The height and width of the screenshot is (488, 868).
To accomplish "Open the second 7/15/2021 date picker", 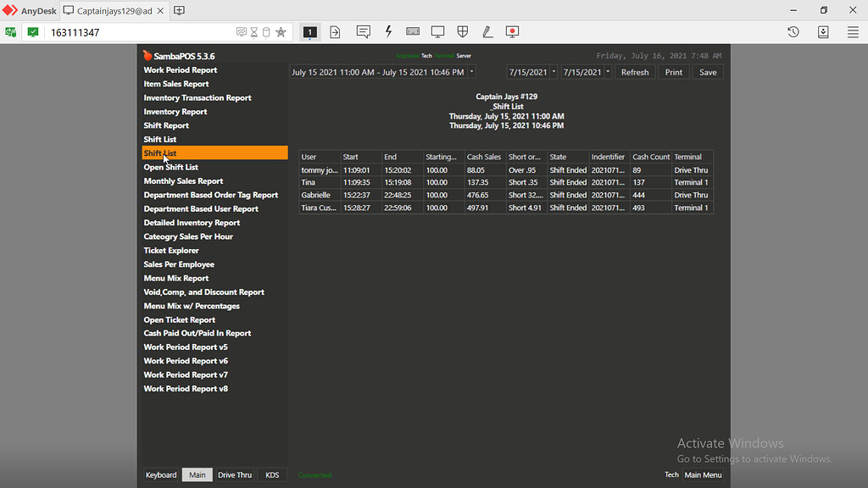I will [x=586, y=72].
